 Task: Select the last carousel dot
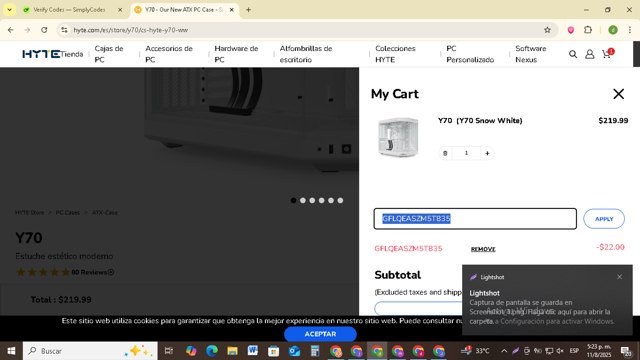pos(340,200)
